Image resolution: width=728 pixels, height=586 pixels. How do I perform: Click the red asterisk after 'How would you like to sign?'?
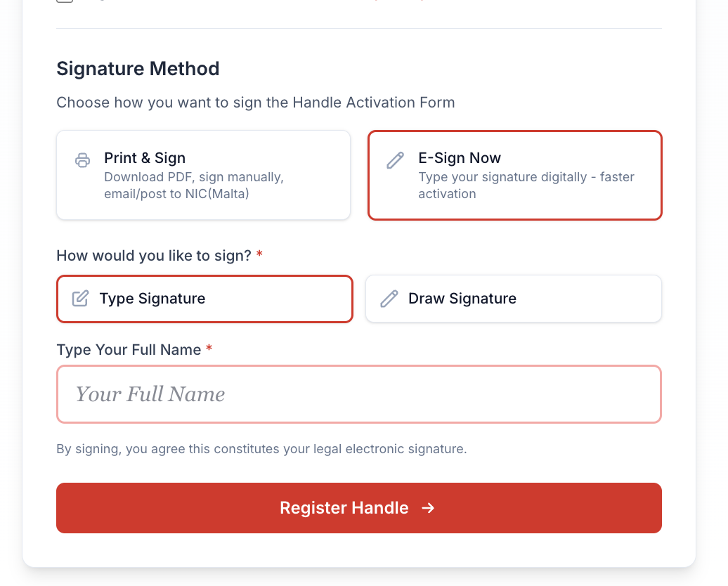pyautogui.click(x=259, y=256)
